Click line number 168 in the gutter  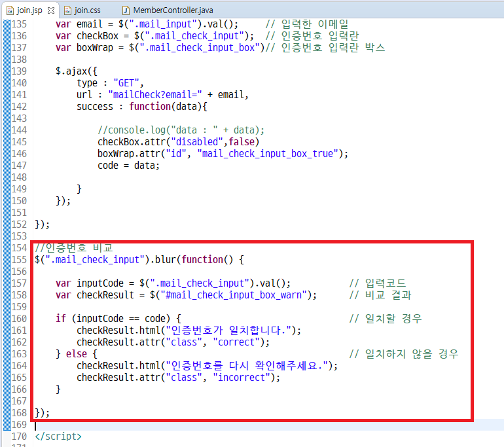19,412
